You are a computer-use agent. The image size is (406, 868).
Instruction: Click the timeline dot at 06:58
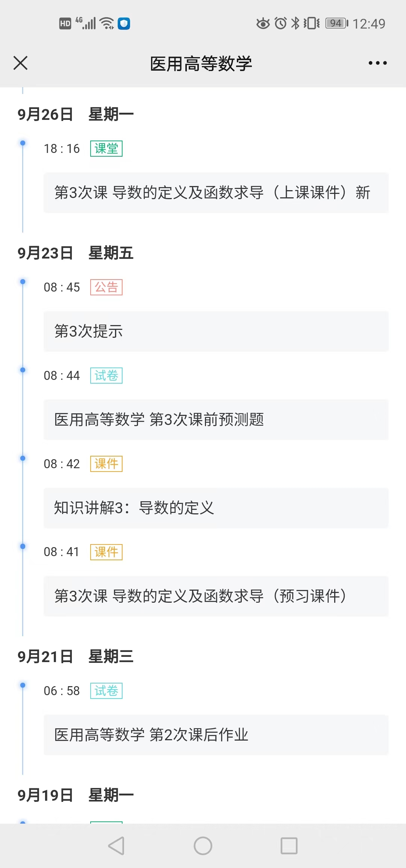23,685
